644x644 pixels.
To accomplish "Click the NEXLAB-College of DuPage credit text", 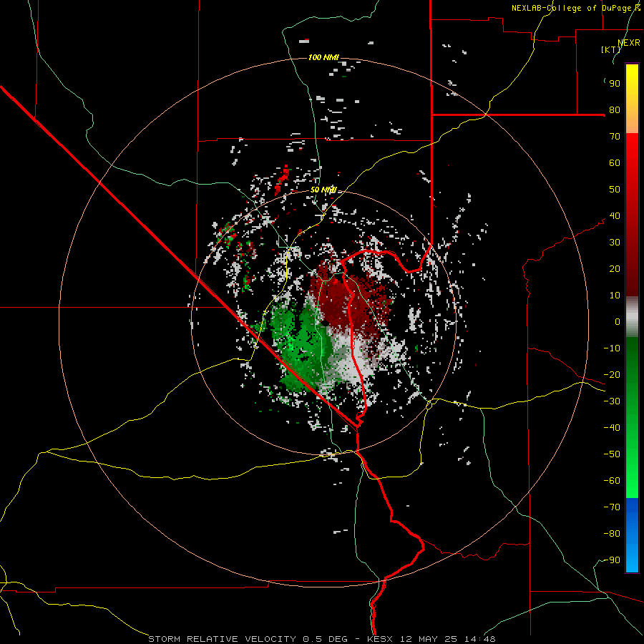I will (576, 8).
